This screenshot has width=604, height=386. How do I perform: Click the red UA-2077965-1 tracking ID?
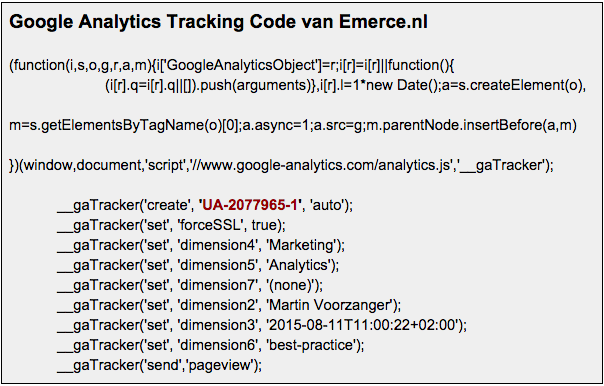(250, 205)
